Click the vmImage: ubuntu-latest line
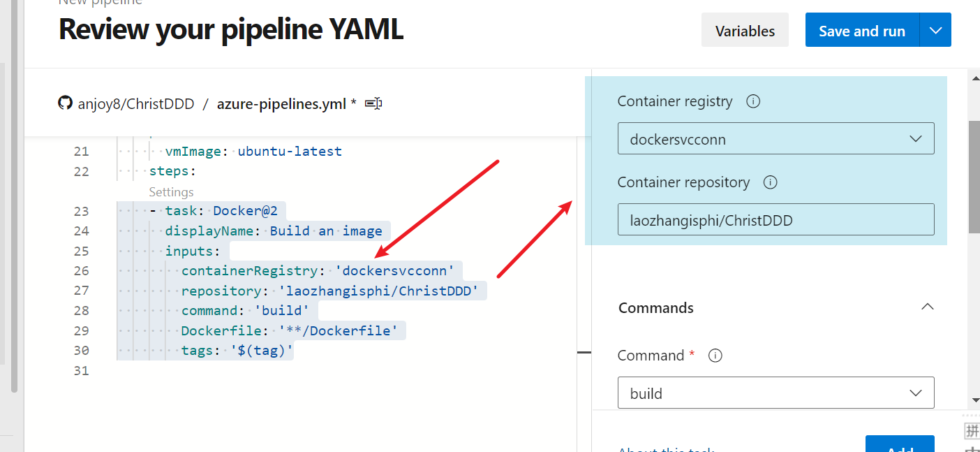 [253, 151]
